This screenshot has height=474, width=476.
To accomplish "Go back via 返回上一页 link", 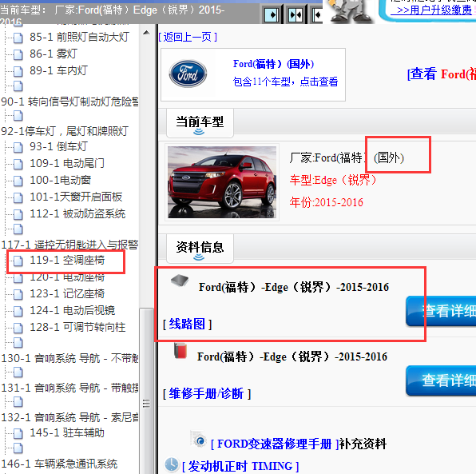I will [188, 37].
